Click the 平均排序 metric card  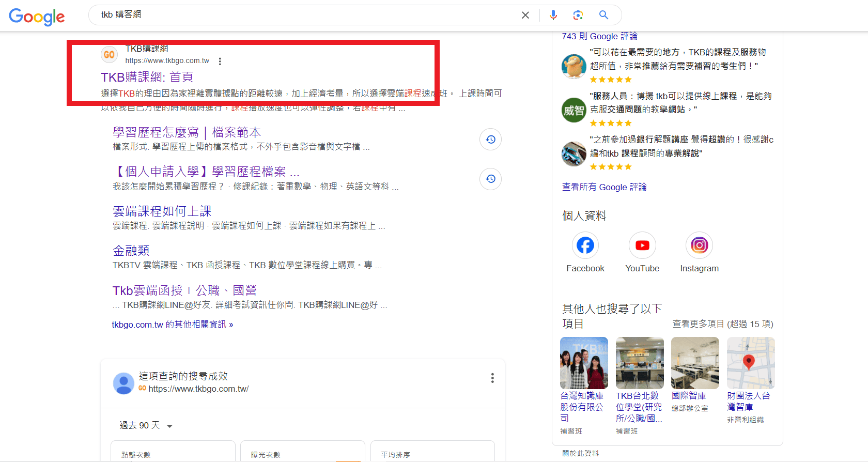click(x=432, y=451)
